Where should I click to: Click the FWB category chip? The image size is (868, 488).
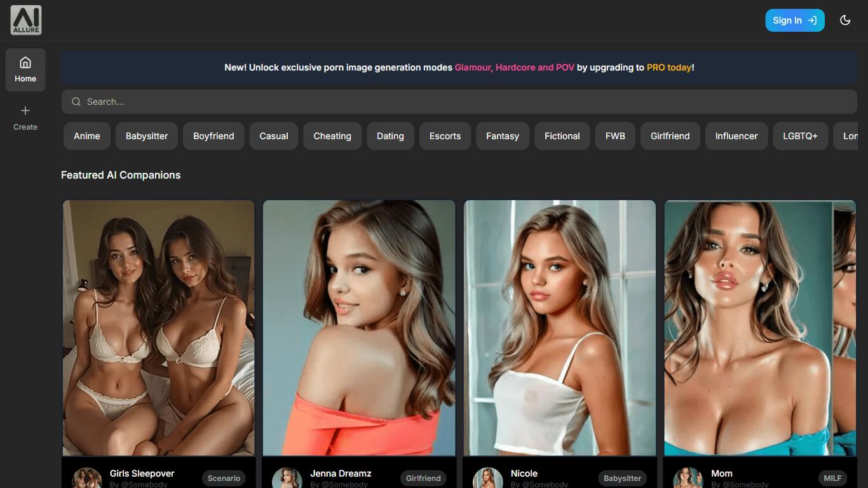click(x=615, y=136)
